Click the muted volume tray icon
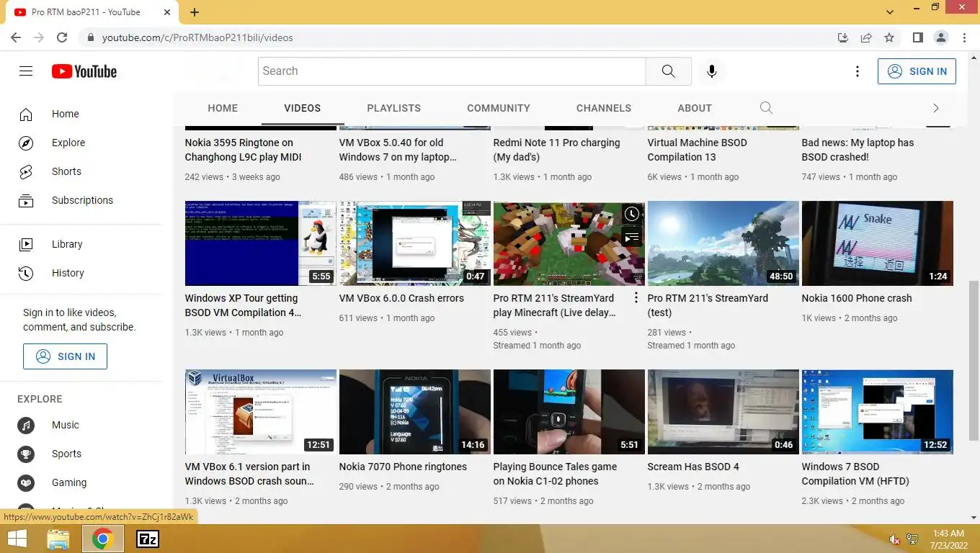This screenshot has width=980, height=553. [x=894, y=539]
